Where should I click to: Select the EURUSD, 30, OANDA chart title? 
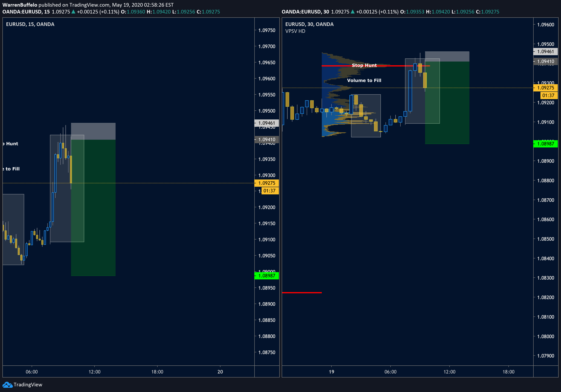pyautogui.click(x=309, y=24)
